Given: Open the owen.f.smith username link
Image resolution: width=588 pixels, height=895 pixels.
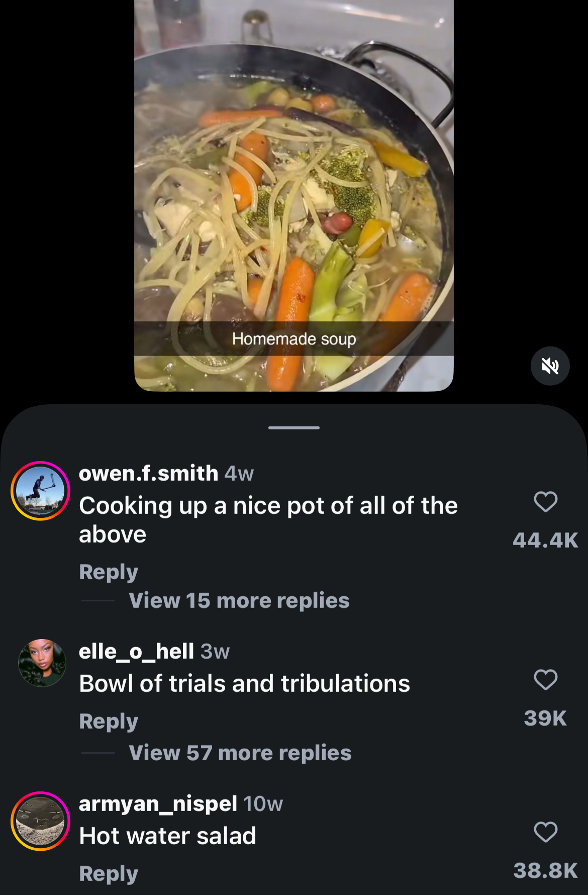Looking at the screenshot, I should [x=148, y=473].
